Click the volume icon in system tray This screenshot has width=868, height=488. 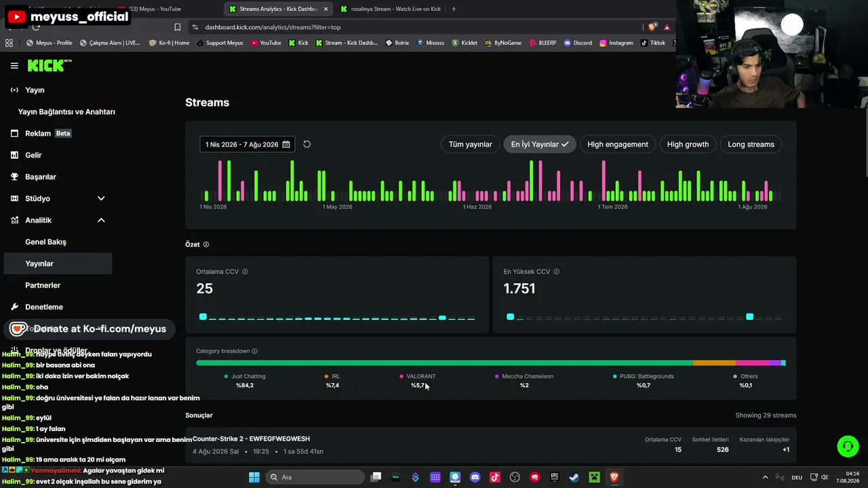(825, 477)
